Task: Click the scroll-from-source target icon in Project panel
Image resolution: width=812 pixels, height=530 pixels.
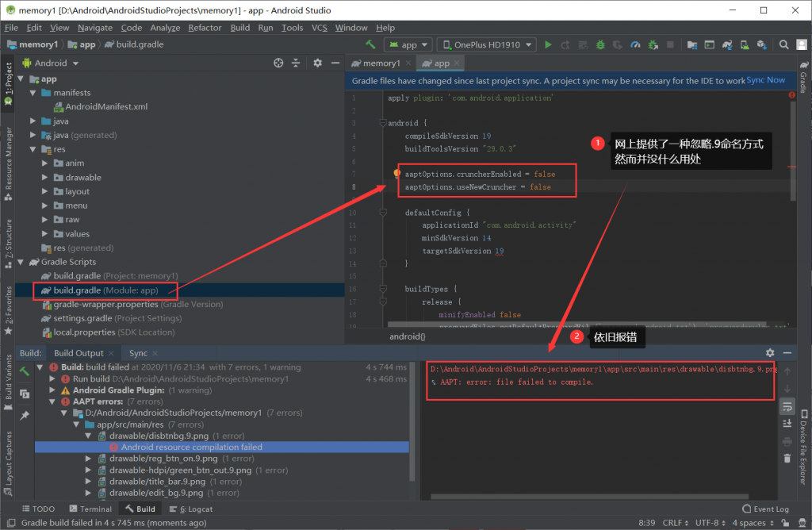Action: (278, 63)
